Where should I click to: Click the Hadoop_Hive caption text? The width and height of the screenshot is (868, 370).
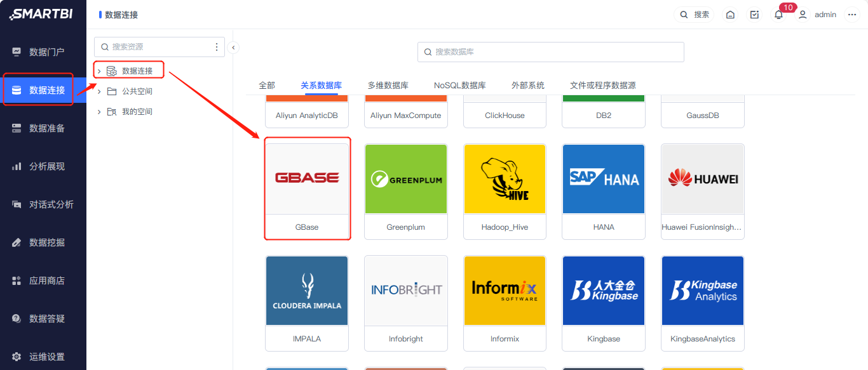click(x=505, y=227)
